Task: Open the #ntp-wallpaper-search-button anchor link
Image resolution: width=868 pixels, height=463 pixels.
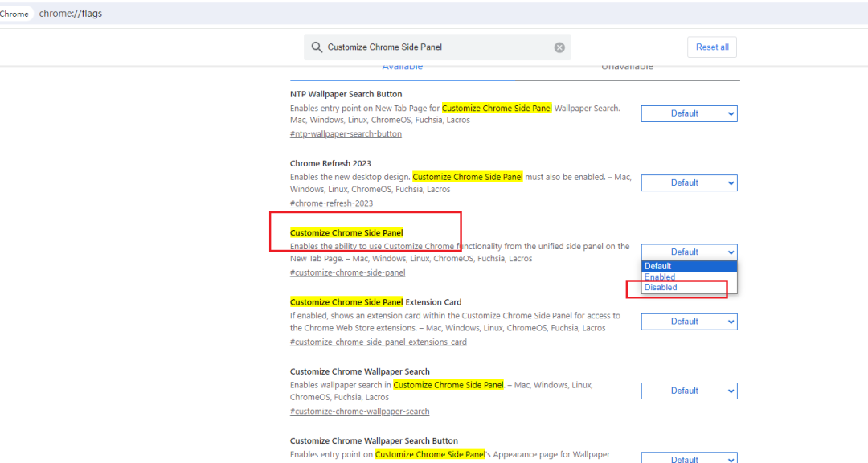Action: click(346, 134)
